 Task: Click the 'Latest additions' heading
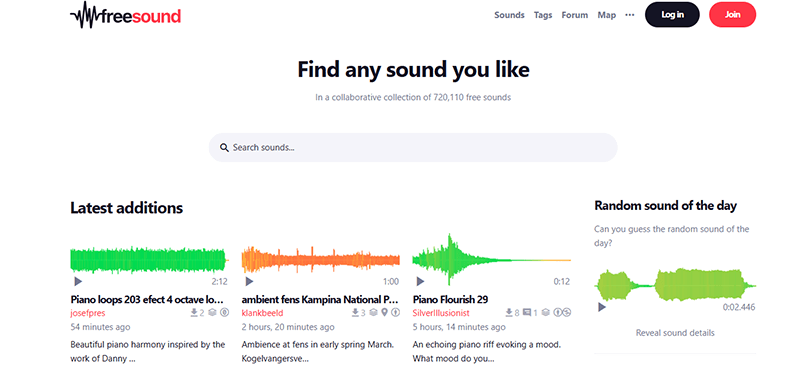127,208
